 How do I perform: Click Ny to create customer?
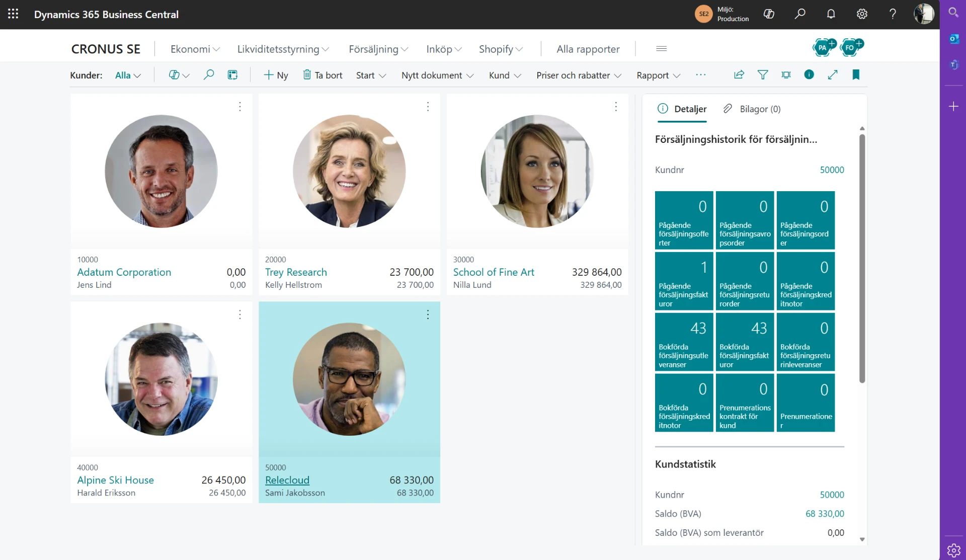pos(276,75)
